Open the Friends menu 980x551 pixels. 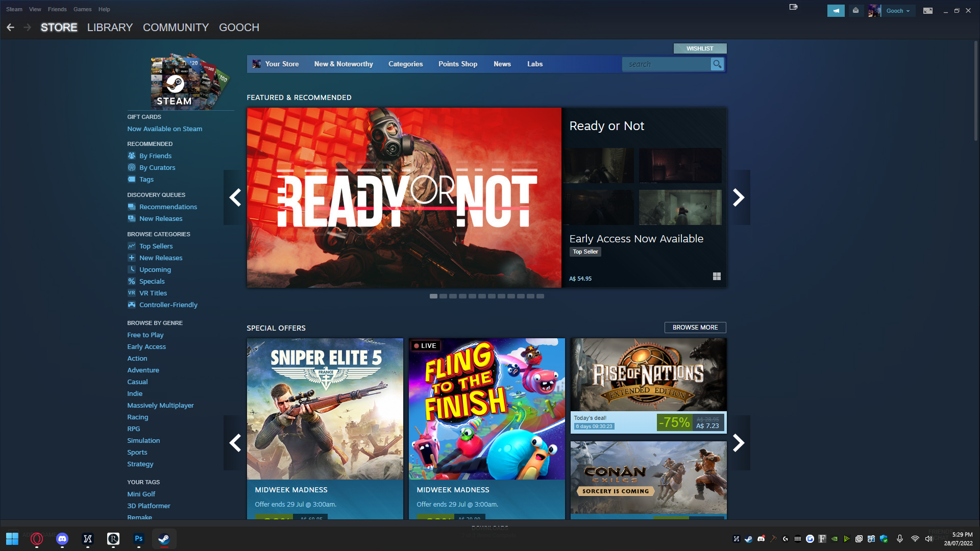[x=57, y=9]
